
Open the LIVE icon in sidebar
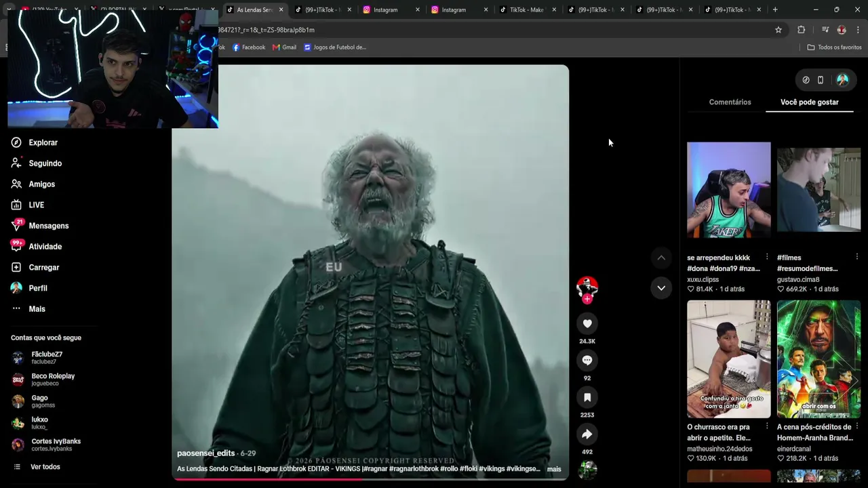[x=16, y=205]
